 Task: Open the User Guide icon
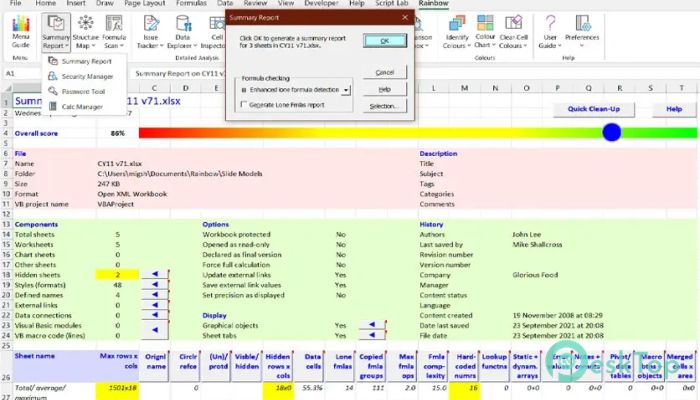coord(550,32)
